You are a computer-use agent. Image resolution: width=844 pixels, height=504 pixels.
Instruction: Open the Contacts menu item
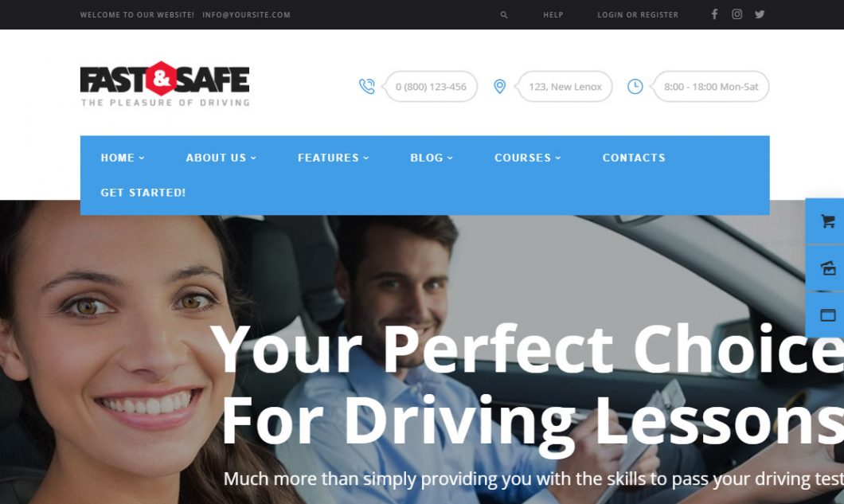(634, 158)
